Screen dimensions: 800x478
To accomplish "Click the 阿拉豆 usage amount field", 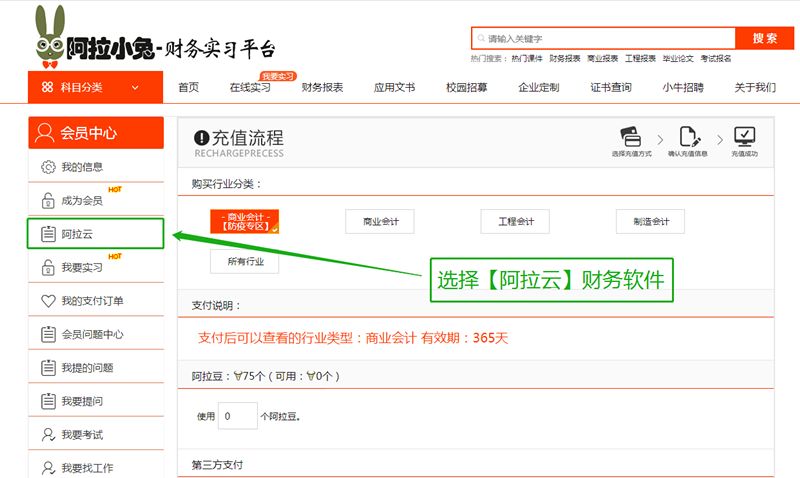I will point(238,416).
